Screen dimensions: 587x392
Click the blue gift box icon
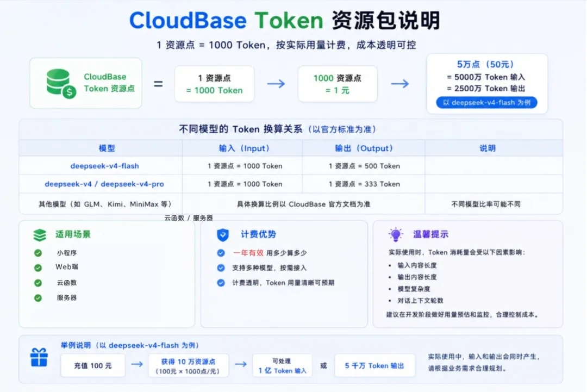[x=39, y=357]
